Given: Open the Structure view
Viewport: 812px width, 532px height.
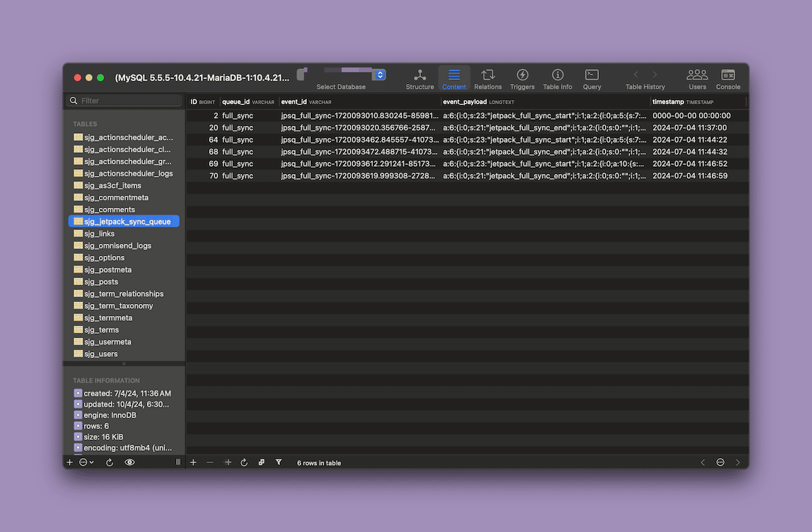Looking at the screenshot, I should 420,79.
